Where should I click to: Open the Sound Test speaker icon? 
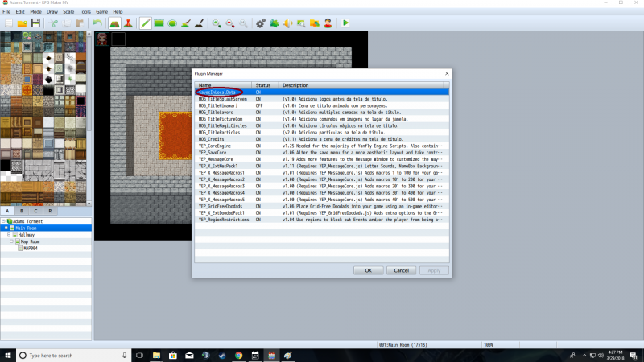[287, 23]
